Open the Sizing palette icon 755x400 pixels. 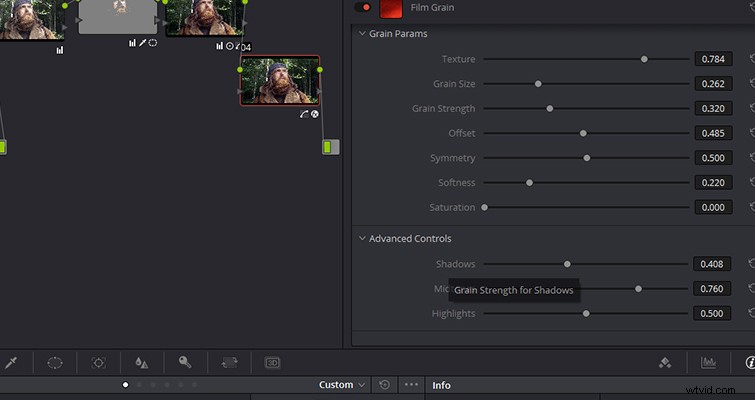click(x=229, y=362)
